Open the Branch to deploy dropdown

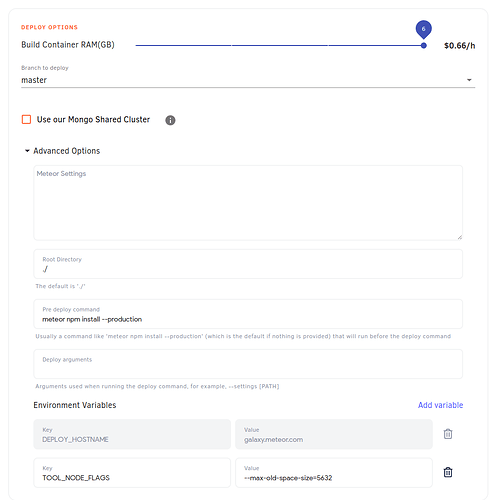pyautogui.click(x=248, y=80)
